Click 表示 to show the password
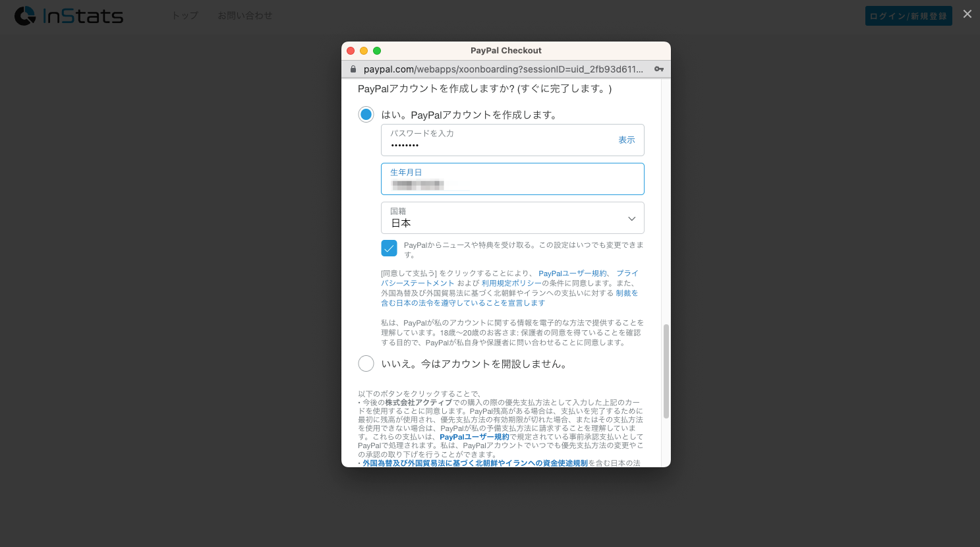 626,140
